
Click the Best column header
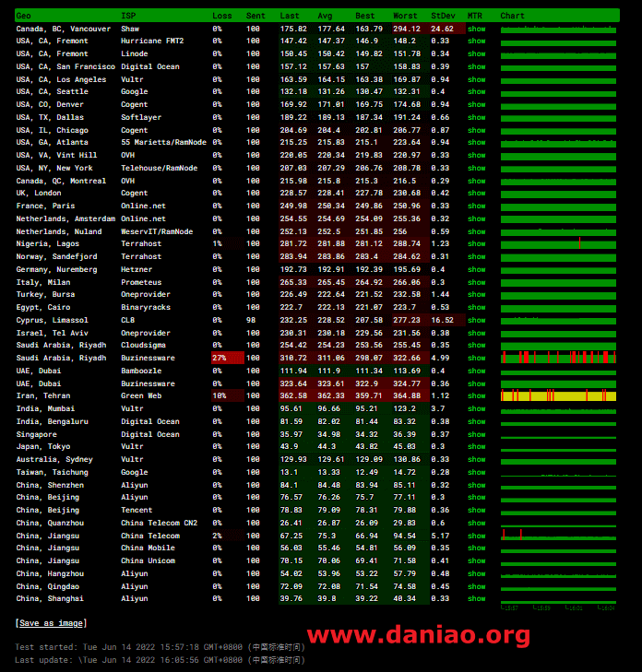365,16
